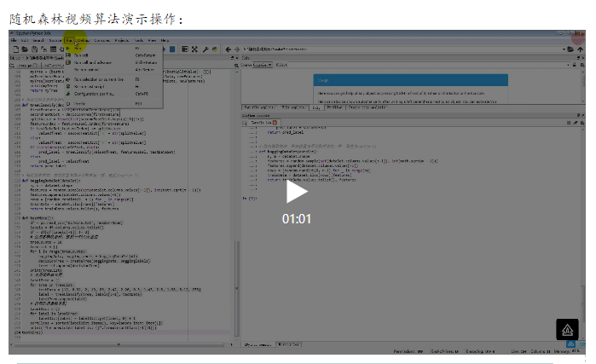Viewport: 596px width, 364px height.
Task: Switch to the Source code analysis tab
Action: click(x=367, y=107)
